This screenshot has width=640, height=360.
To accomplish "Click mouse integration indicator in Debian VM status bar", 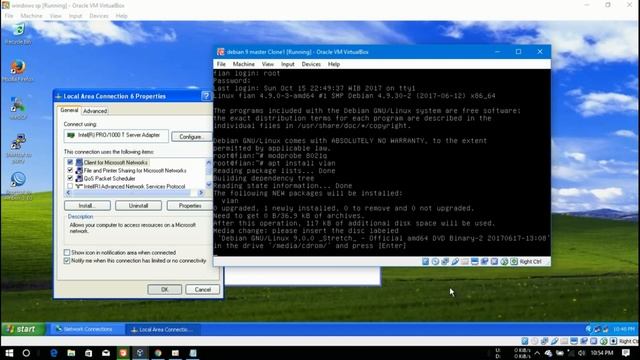I will point(504,262).
